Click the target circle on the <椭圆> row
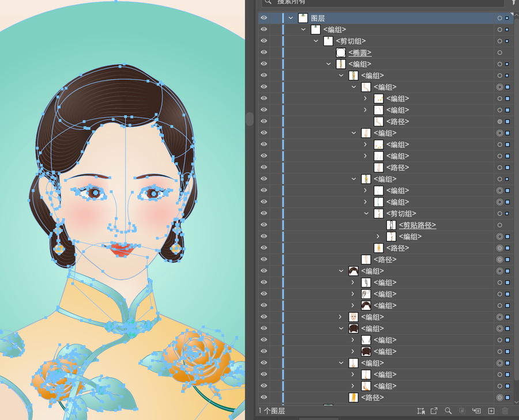The height and width of the screenshot is (420, 519). pyautogui.click(x=500, y=52)
